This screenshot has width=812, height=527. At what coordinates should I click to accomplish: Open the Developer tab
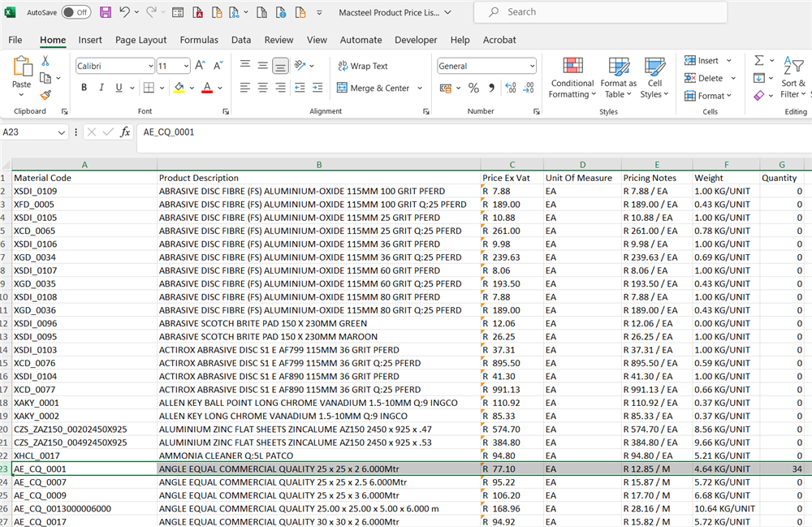(416, 40)
